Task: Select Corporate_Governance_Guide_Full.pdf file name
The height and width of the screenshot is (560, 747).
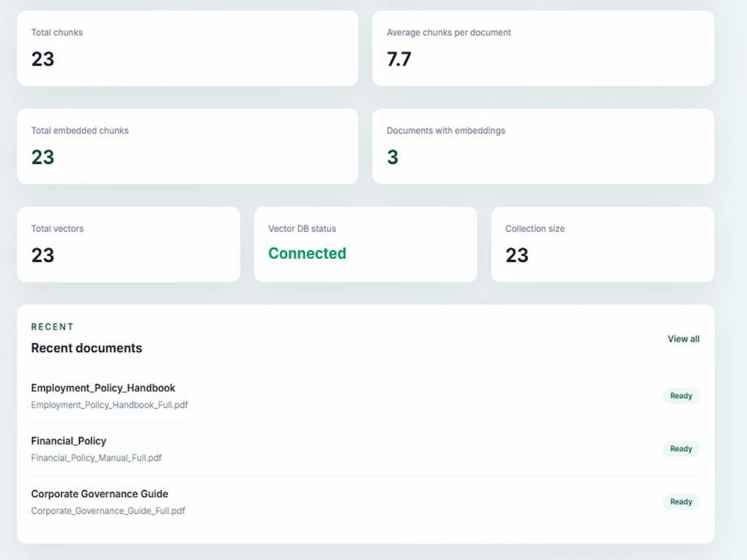Action: coord(108,511)
